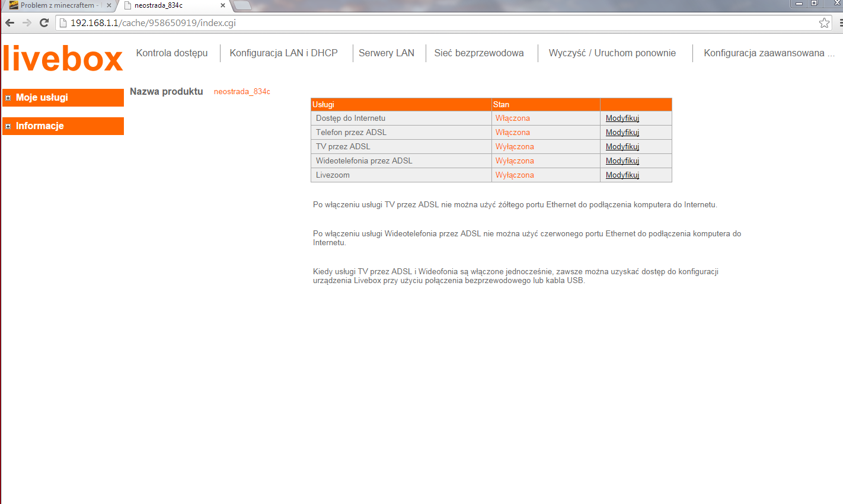Select Wyczyść / Uruchom ponownie

click(x=612, y=53)
